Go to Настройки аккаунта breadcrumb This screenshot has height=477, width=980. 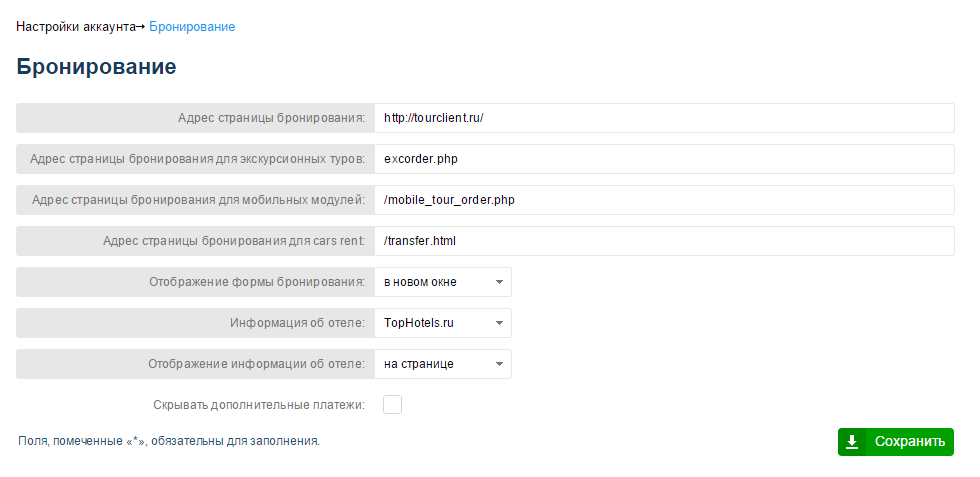pyautogui.click(x=76, y=27)
